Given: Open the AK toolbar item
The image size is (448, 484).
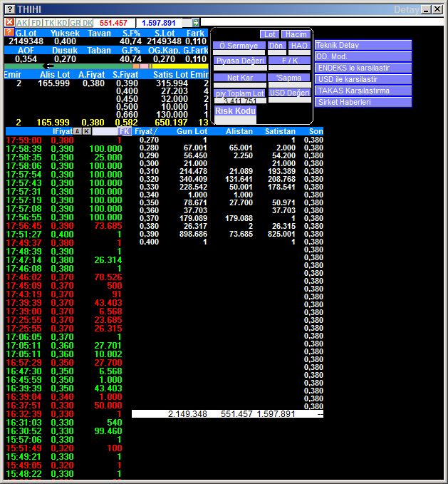Looking at the screenshot, I should (22, 23).
